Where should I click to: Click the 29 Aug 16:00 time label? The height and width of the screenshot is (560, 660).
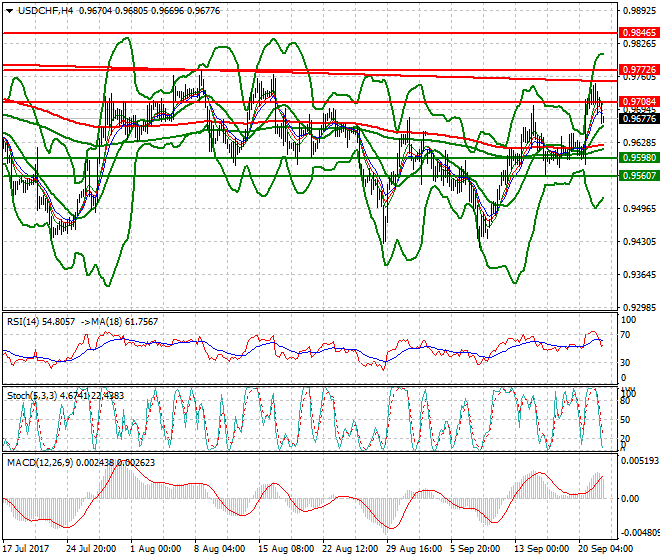pyautogui.click(x=414, y=549)
